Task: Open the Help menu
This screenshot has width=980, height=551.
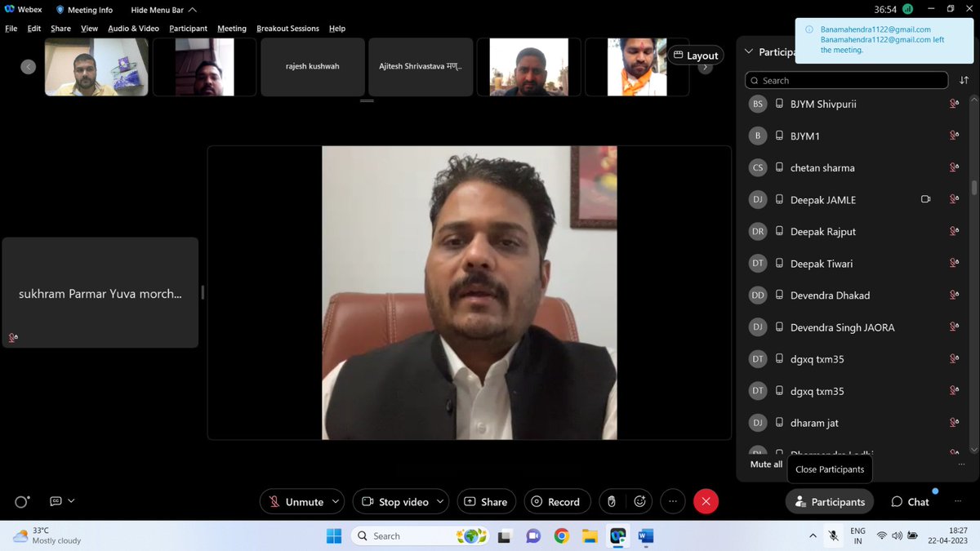Action: (x=337, y=29)
